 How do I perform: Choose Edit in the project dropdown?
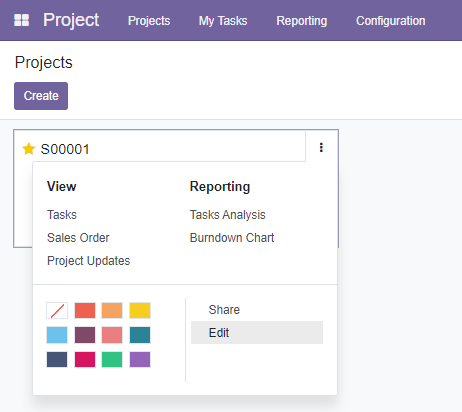pyautogui.click(x=257, y=333)
